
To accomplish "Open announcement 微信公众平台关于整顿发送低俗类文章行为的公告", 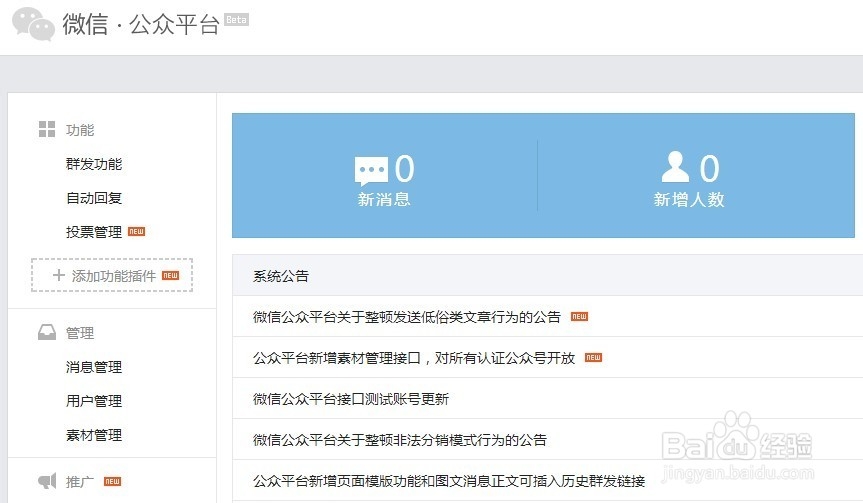I will tap(407, 316).
